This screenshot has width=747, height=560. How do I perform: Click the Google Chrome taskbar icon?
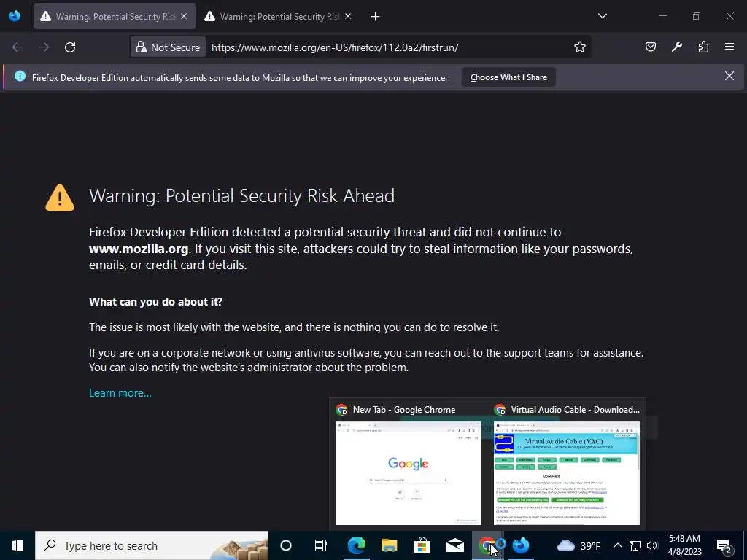pyautogui.click(x=487, y=545)
